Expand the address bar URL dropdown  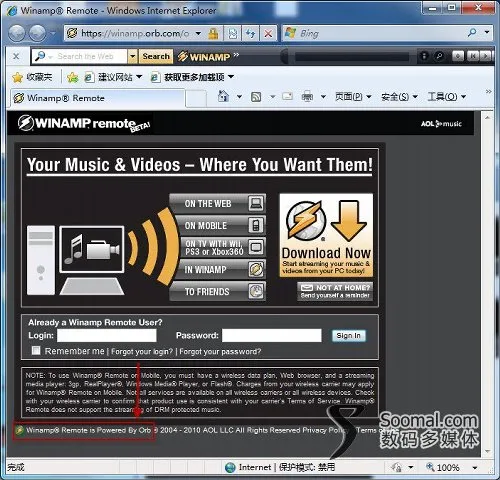coord(198,33)
